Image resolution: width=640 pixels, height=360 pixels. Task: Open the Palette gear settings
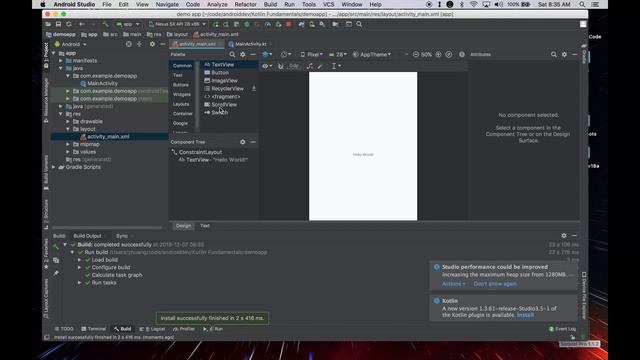[243, 54]
